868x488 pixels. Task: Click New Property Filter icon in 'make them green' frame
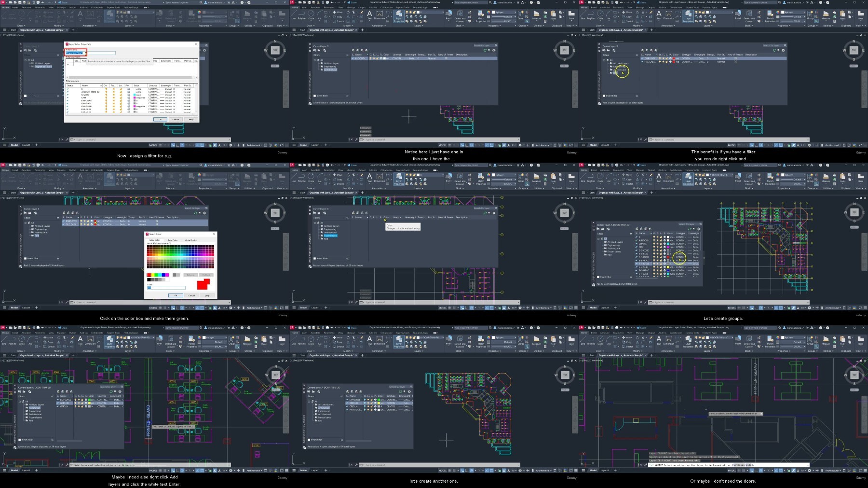coord(25,213)
